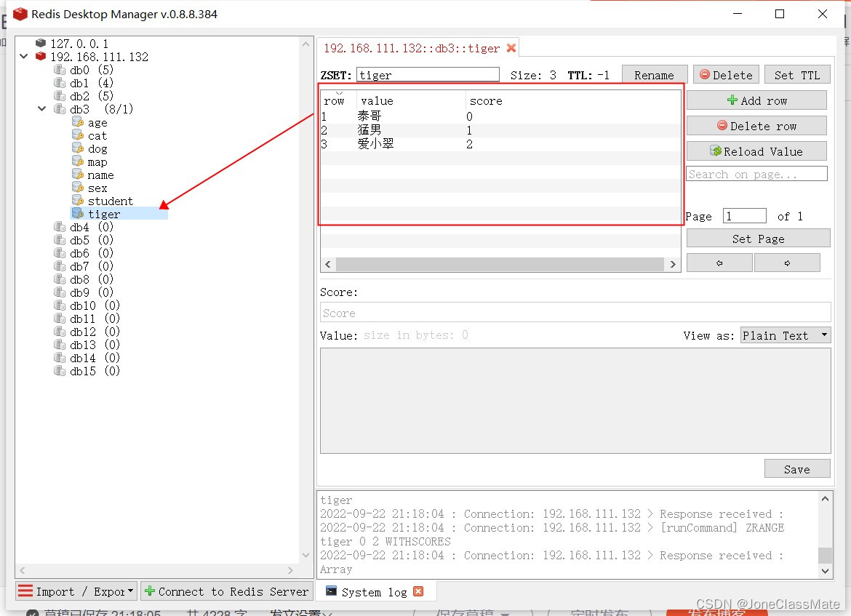Focus the Search on page field
Viewport: 851px width, 616px height.
pyautogui.click(x=756, y=175)
